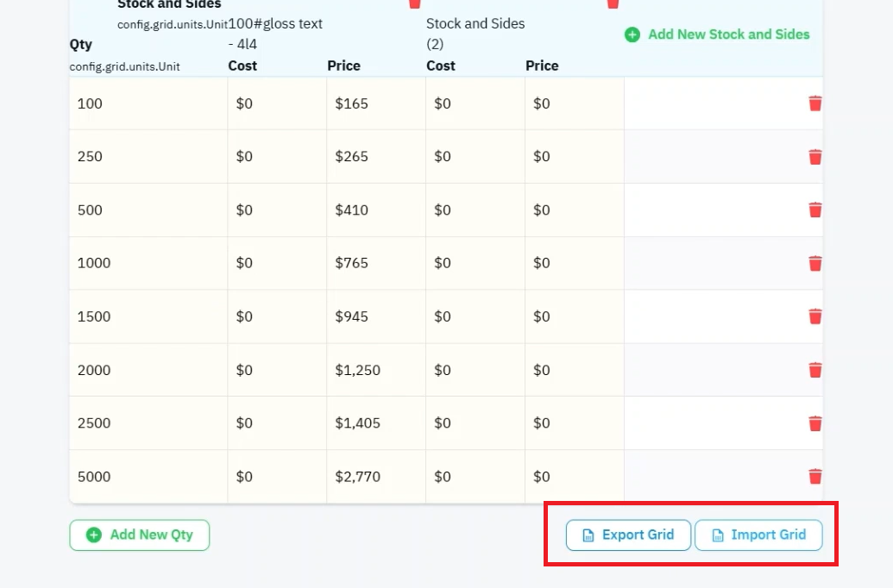Delete the 100 quantity row
Viewport: 893px width, 588px height.
pos(815,103)
